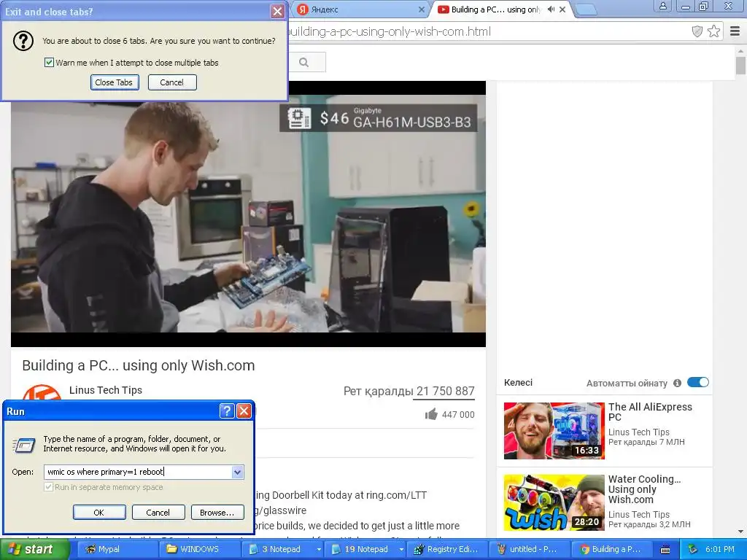Open the ring.com/LTT description link

[396, 495]
